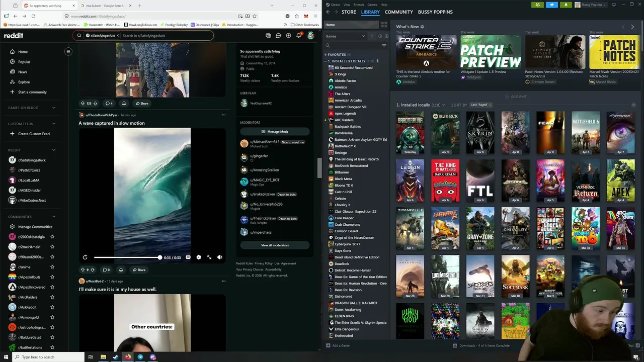This screenshot has height=362, width=644.
Task: Open Steam from Windows taskbar
Action: 115,357
